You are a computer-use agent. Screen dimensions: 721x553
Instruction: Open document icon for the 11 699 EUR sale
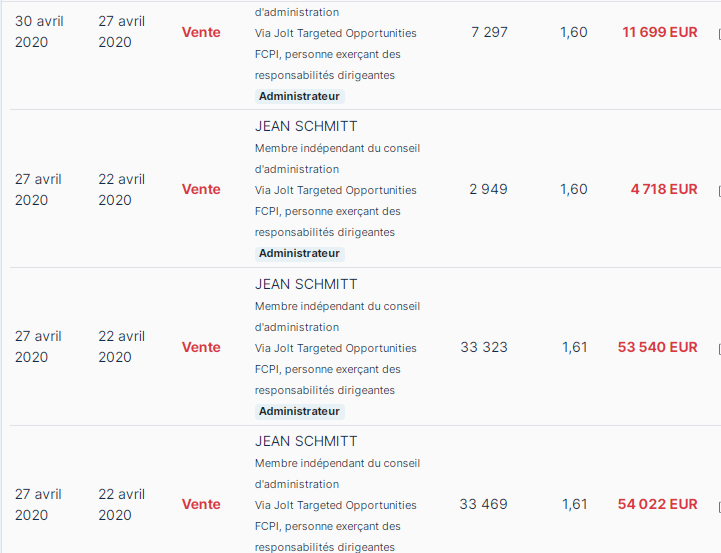[x=719, y=34]
